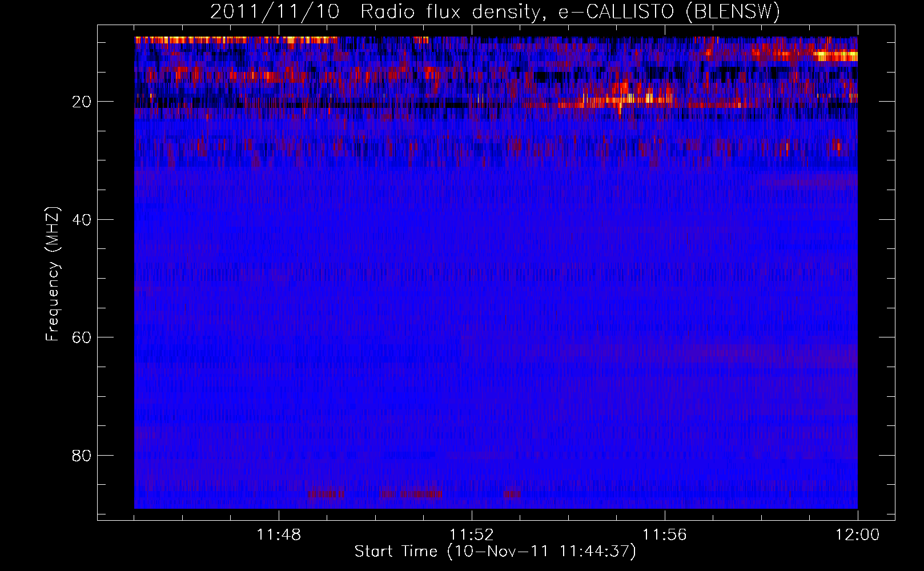
Task: Click the 20 MHz tick label
Action: pos(82,102)
